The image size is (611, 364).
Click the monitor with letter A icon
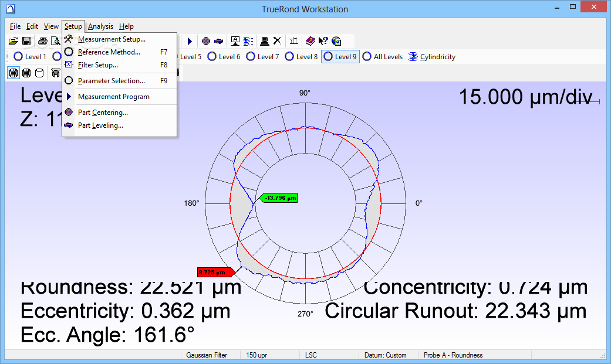235,41
